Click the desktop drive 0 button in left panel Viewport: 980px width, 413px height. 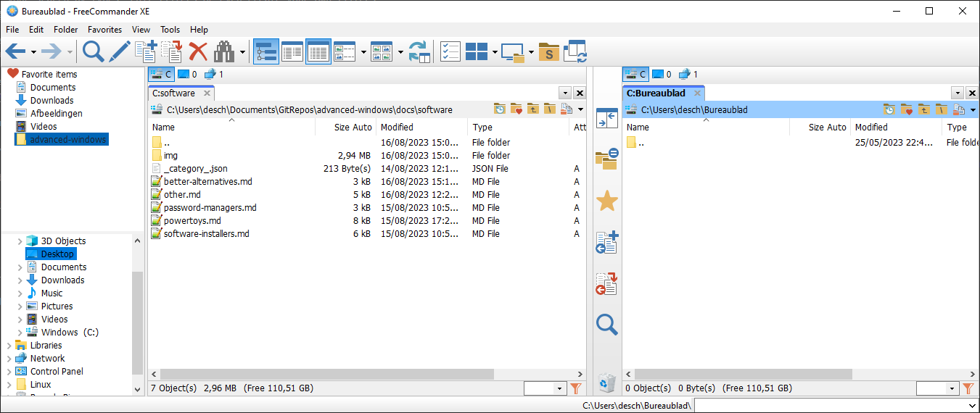(187, 74)
